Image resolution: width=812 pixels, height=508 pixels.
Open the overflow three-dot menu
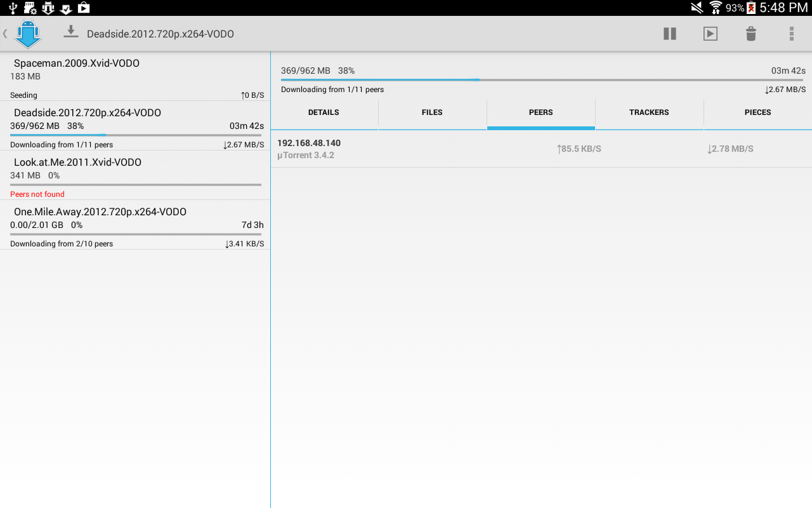pos(791,34)
